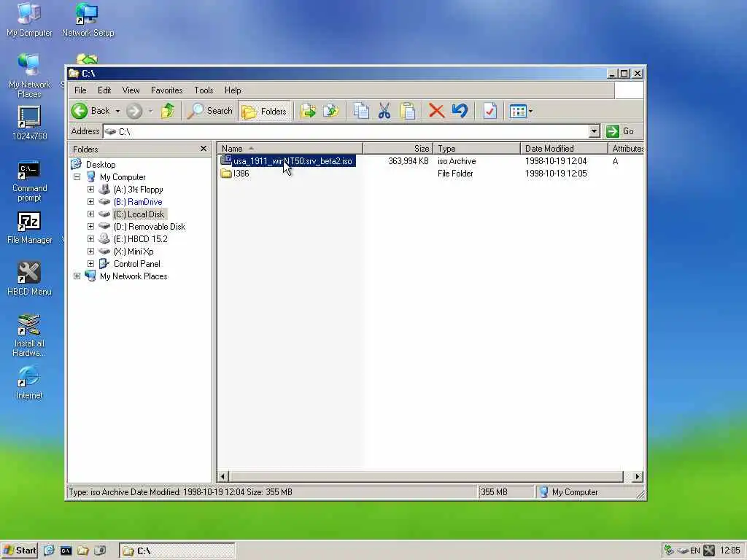Launch the 7z File Manager shortcut
The height and width of the screenshot is (560, 747).
coord(29,227)
